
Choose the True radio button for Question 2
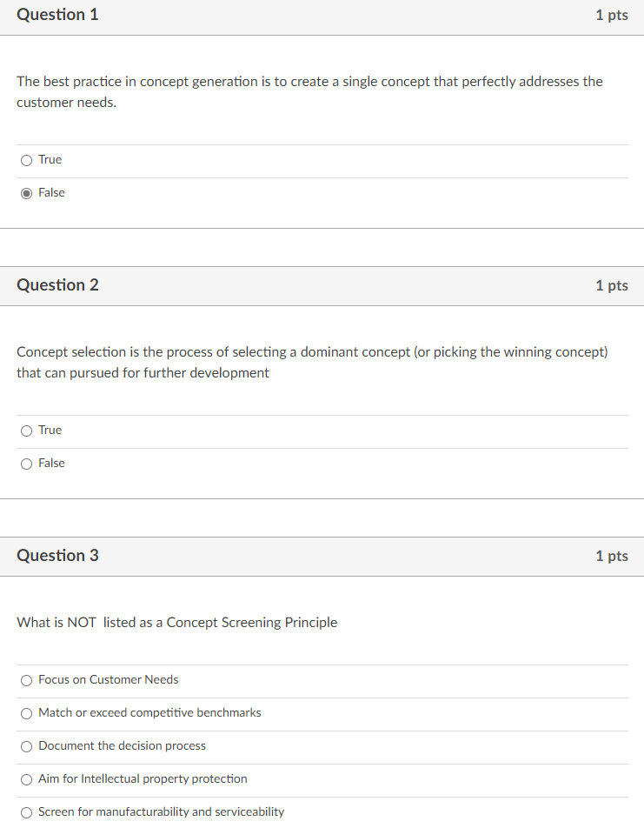point(27,431)
